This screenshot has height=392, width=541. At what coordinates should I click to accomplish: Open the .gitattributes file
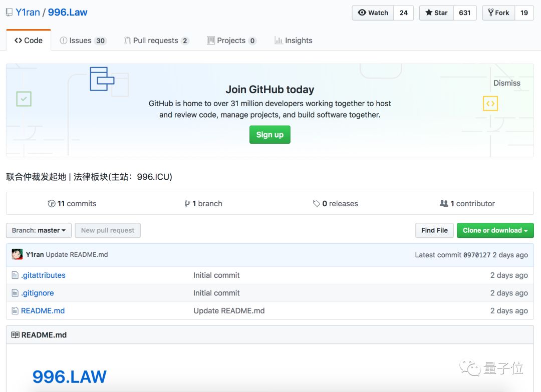[43, 275]
